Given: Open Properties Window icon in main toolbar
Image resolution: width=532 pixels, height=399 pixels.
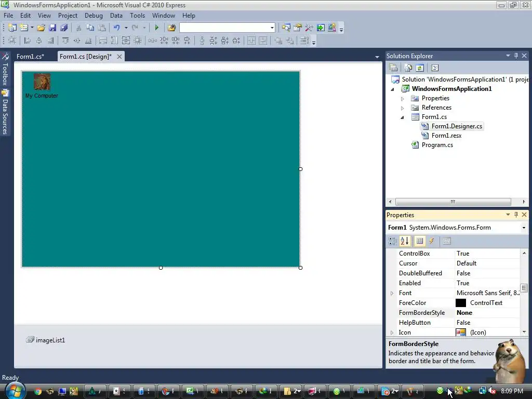Looking at the screenshot, I should [x=298, y=28].
